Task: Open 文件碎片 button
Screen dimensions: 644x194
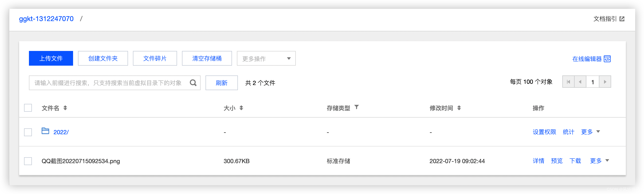Action: [x=155, y=59]
